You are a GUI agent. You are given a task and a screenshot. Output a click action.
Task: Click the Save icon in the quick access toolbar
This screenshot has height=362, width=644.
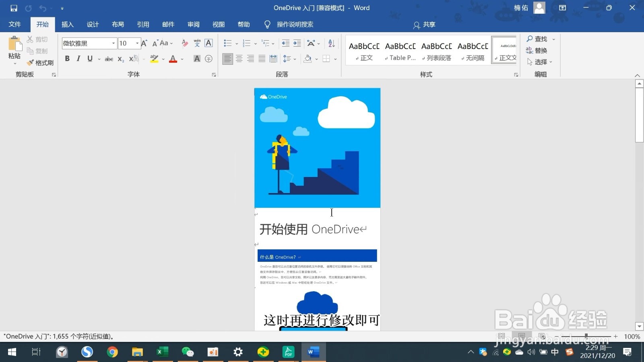point(14,8)
